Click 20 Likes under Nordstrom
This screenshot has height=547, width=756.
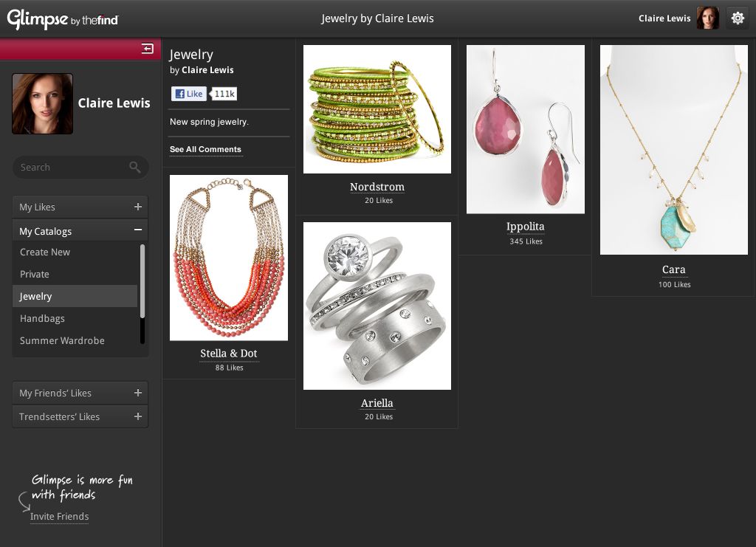379,201
